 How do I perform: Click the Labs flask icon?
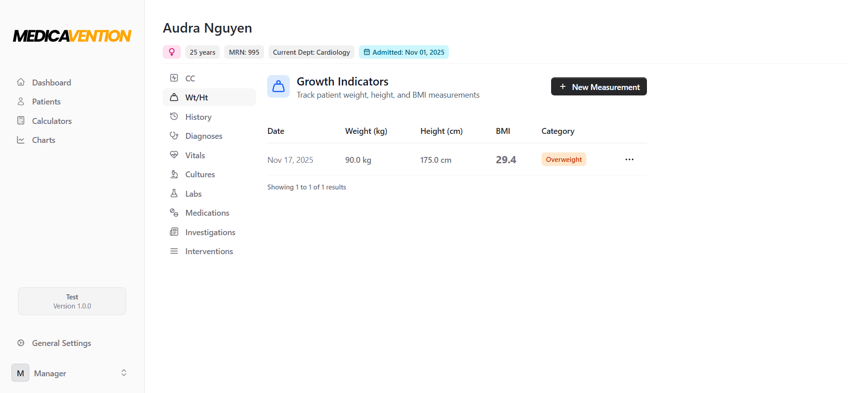174,193
